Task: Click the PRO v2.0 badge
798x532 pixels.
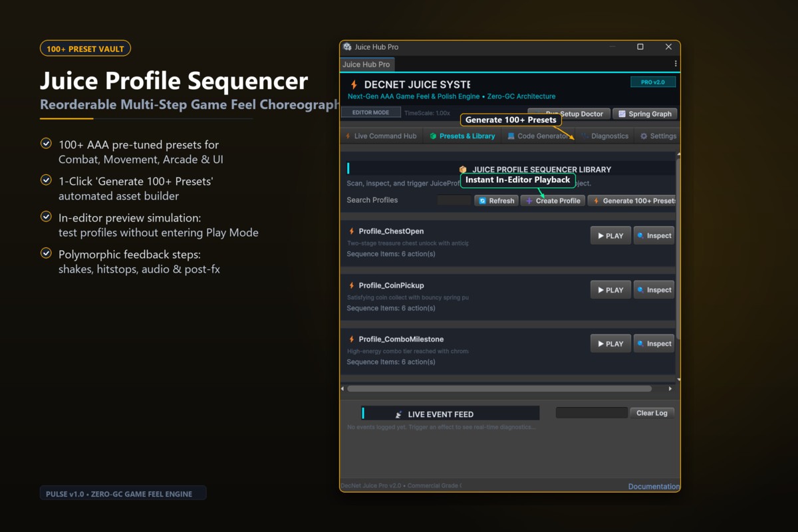Action: tap(653, 82)
